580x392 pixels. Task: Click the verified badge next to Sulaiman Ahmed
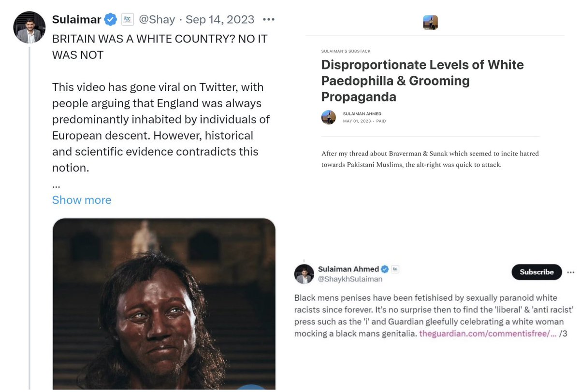385,269
